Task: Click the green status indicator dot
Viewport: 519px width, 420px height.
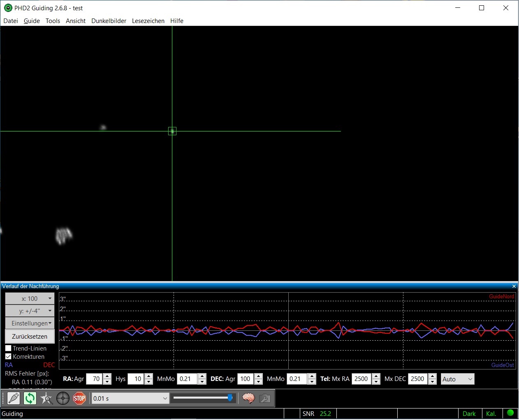Action: (x=510, y=413)
